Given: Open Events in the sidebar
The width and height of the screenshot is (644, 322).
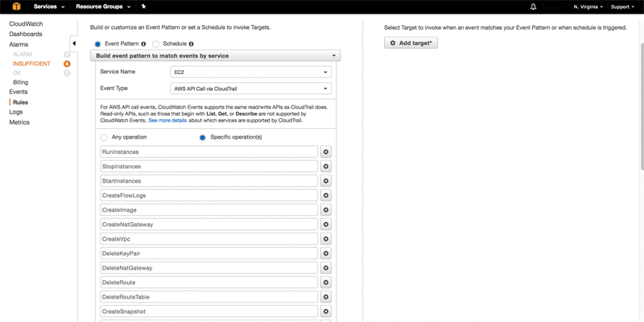Looking at the screenshot, I should tap(19, 92).
